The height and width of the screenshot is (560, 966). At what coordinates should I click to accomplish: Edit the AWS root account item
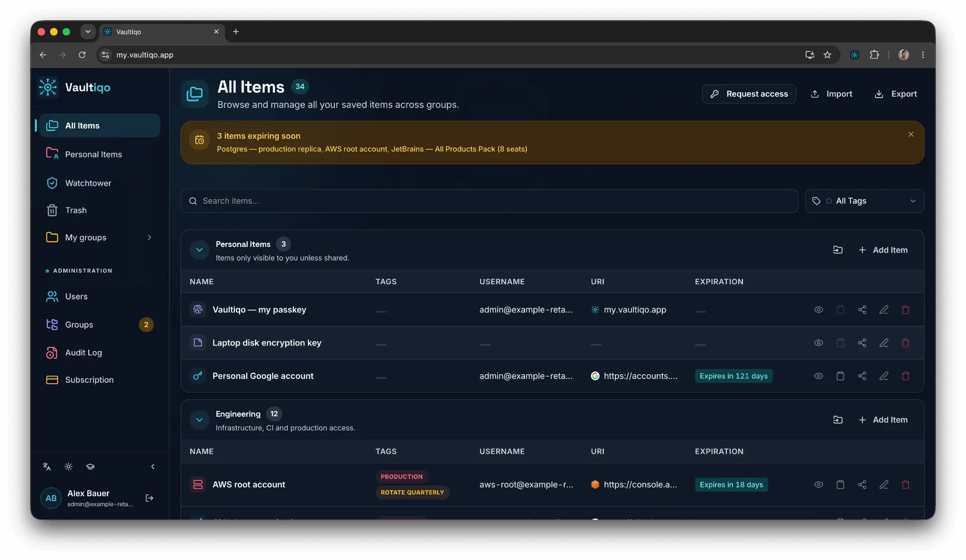tap(883, 485)
